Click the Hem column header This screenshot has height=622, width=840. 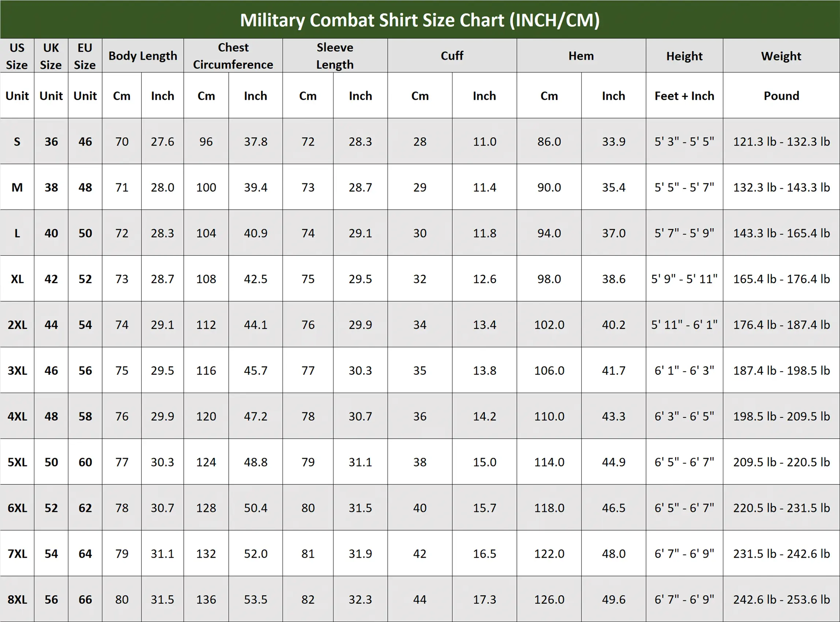click(581, 56)
